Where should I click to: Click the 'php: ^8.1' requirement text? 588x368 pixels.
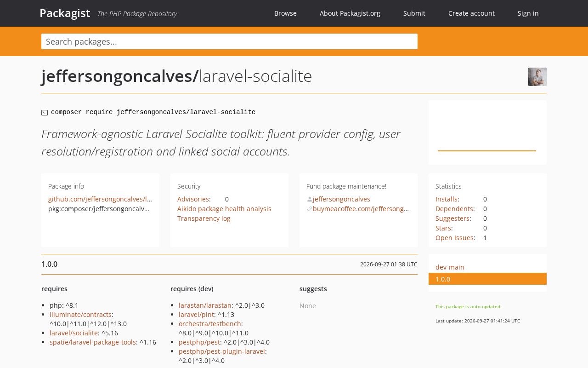64,305
